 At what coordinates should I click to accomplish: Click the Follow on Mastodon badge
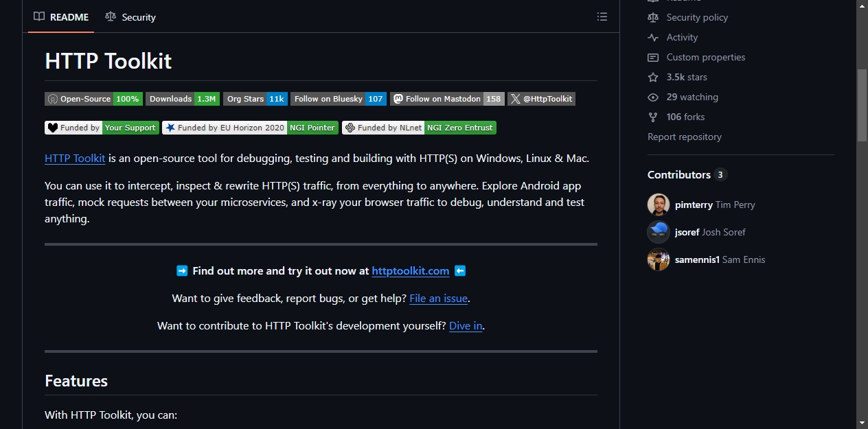(447, 99)
